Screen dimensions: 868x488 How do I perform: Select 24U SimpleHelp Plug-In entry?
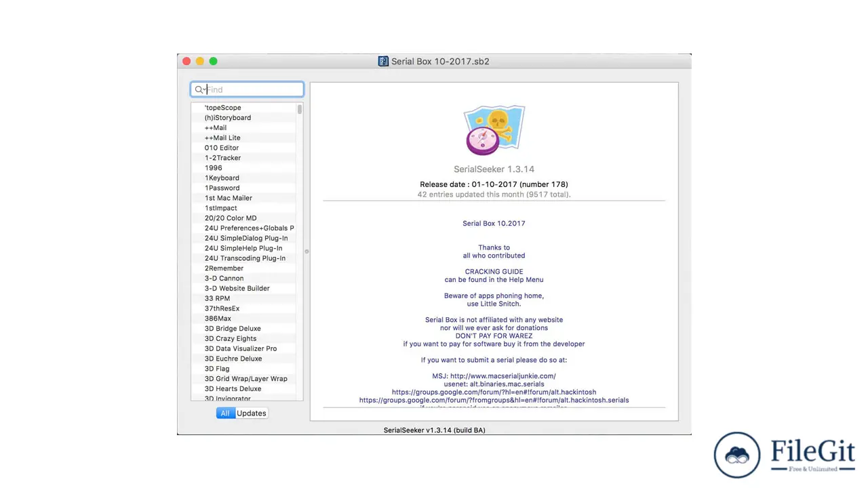coord(243,248)
